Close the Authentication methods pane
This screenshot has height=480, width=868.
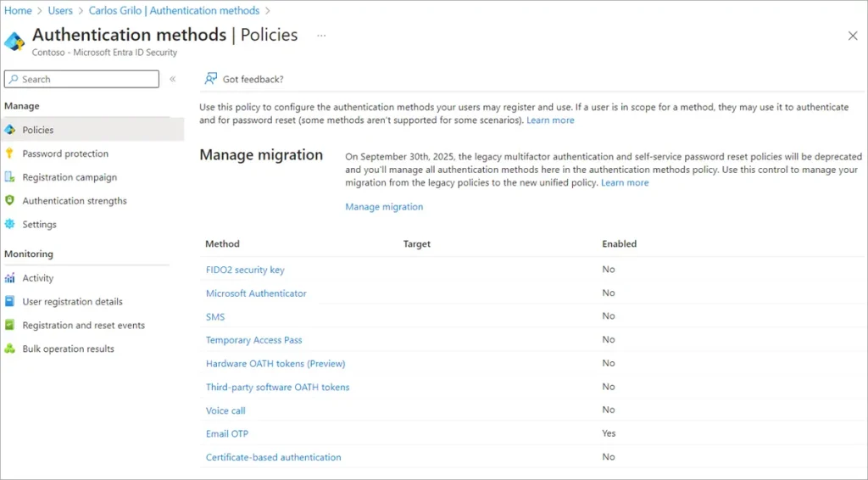click(853, 36)
